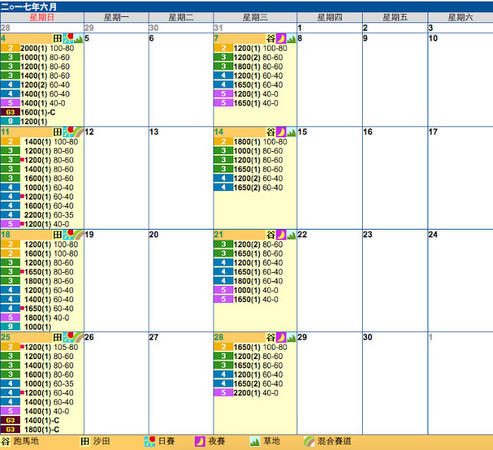Click the Happy Valley 谷 icon on June 14
Image resolution: width=493 pixels, height=450 pixels.
click(271, 132)
